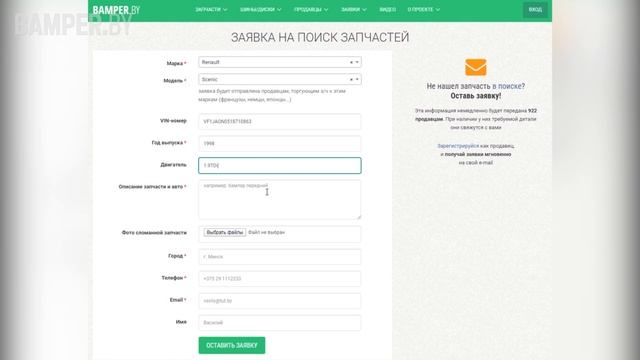Follow the Зарегистрируйся link
640x360 pixels.
(458, 146)
